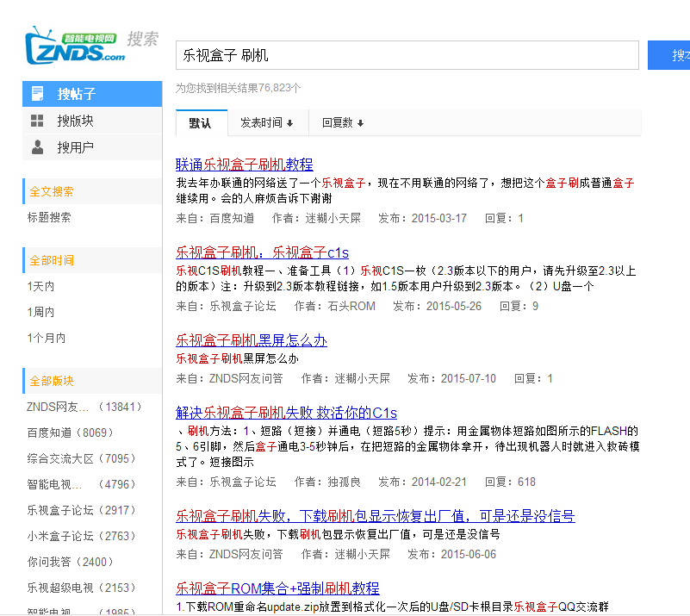This screenshot has width=690, height=616.
Task: Filter results to 1天内
Action: point(40,286)
